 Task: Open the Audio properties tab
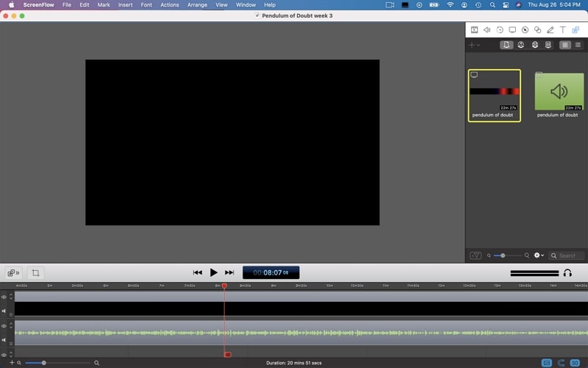(487, 29)
